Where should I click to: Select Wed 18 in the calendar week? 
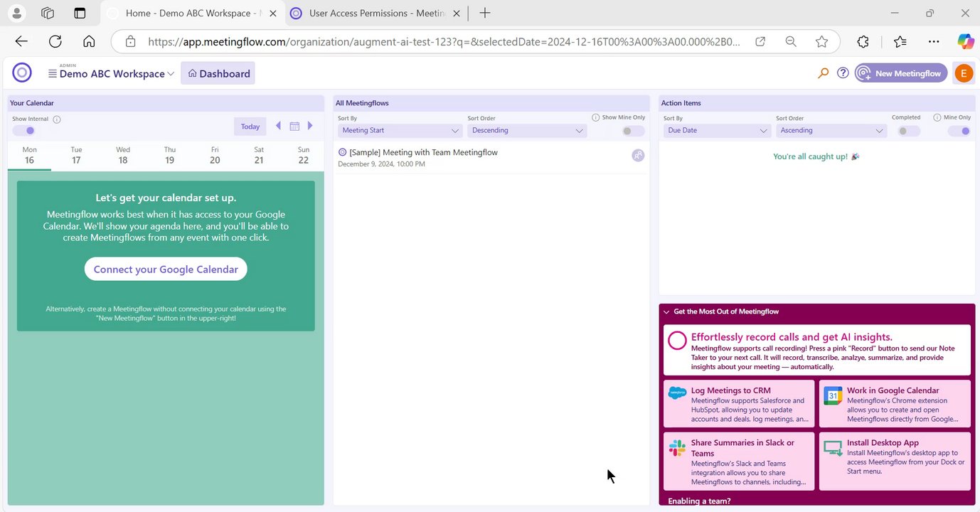tap(123, 155)
